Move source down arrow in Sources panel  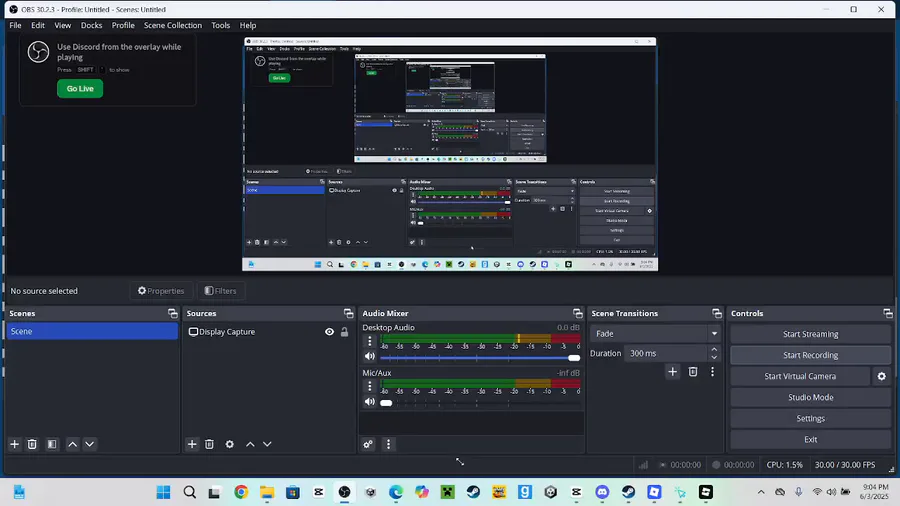267,444
